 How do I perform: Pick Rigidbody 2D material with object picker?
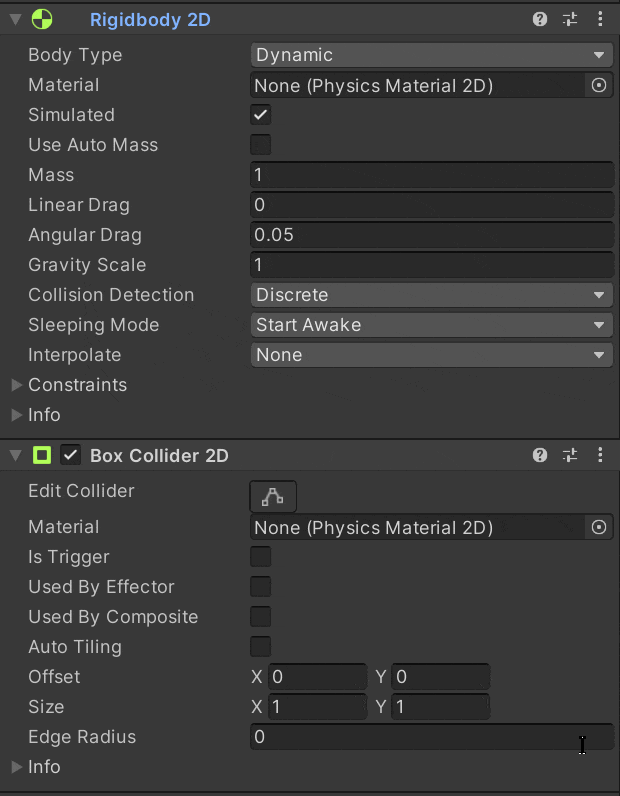599,86
